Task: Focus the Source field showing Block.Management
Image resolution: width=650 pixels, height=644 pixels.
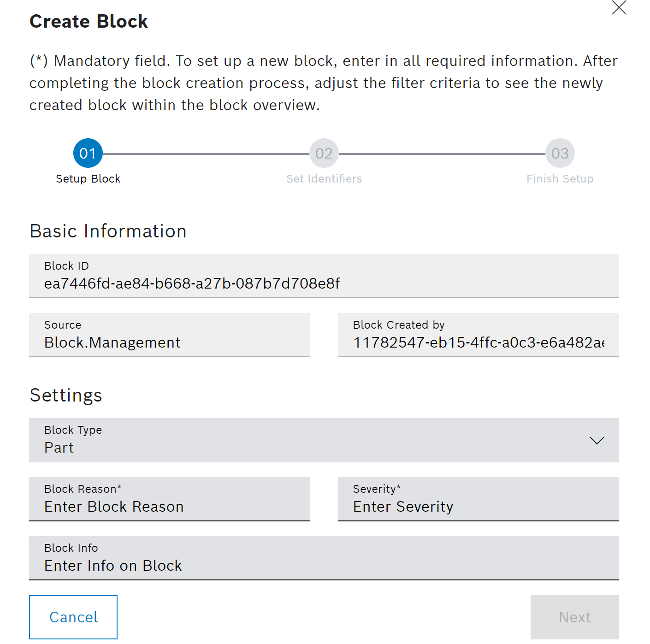Action: (169, 335)
